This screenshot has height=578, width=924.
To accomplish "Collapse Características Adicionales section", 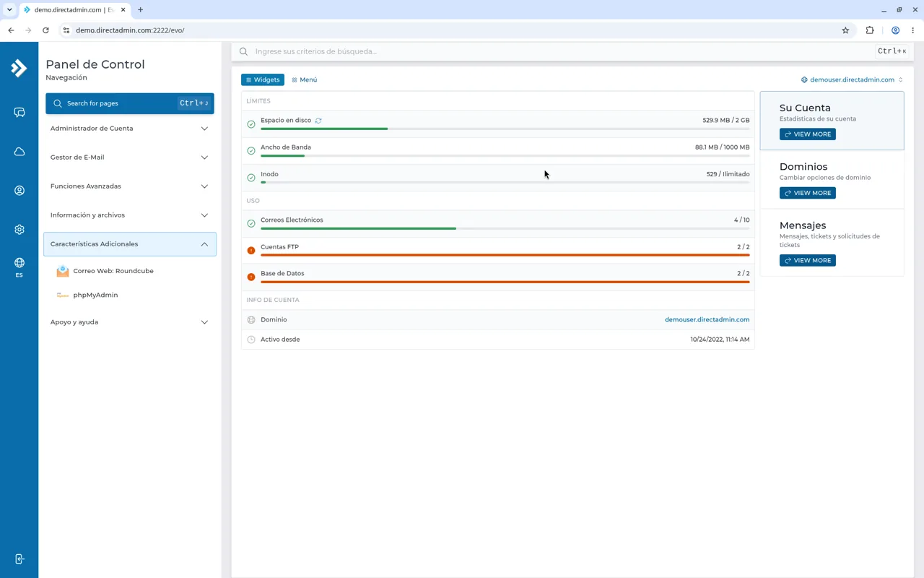I will pyautogui.click(x=130, y=244).
